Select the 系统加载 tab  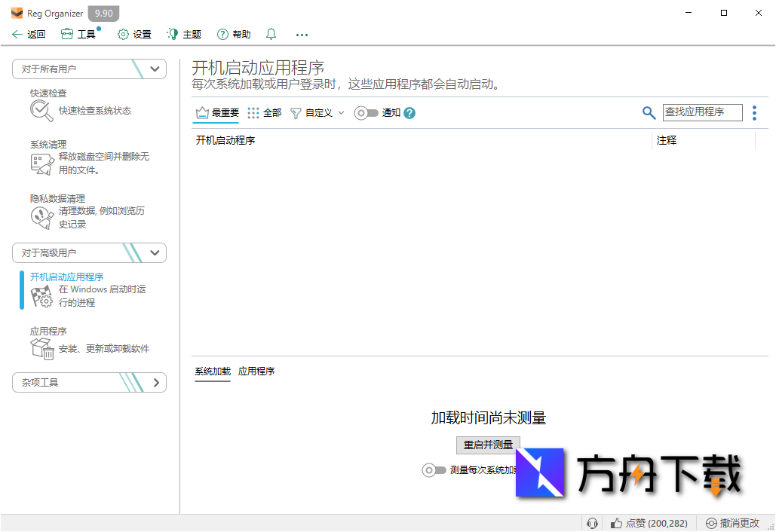pyautogui.click(x=212, y=371)
